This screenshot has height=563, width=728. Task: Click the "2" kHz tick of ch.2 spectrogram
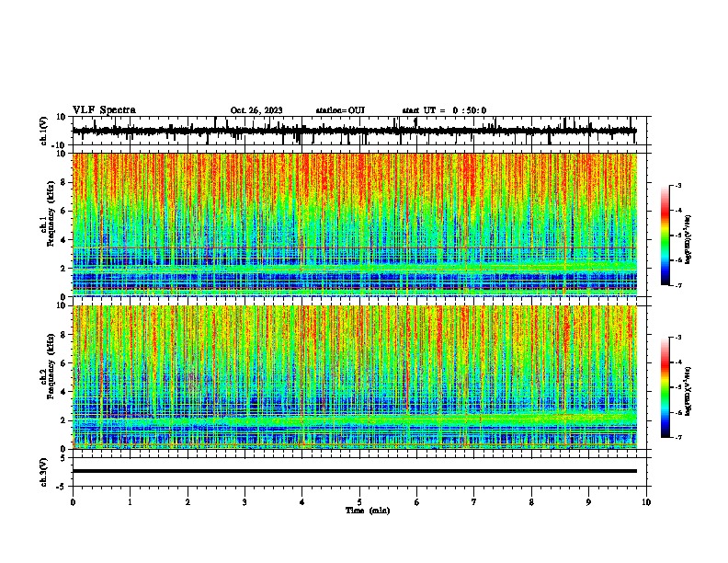pyautogui.click(x=64, y=420)
